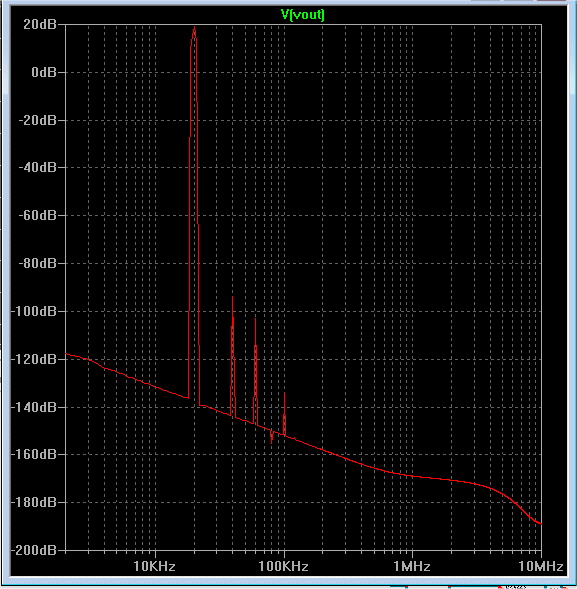Image resolution: width=577 pixels, height=589 pixels.
Task: Click the -100dB axis label
Action: [x=34, y=311]
